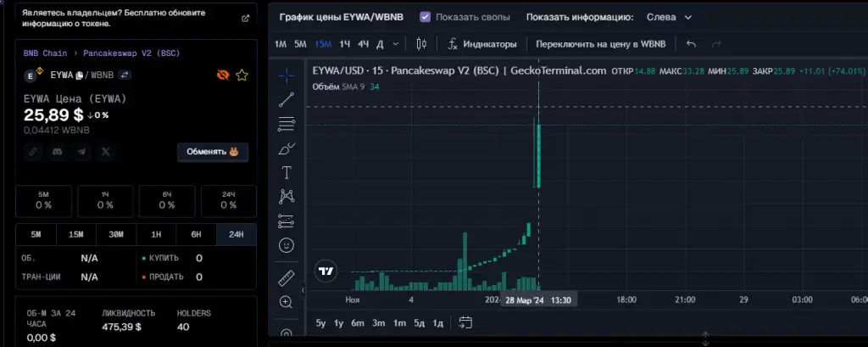Viewport: 868px width, 347px height.
Task: Open the X (Twitter) social link
Action: [106, 152]
